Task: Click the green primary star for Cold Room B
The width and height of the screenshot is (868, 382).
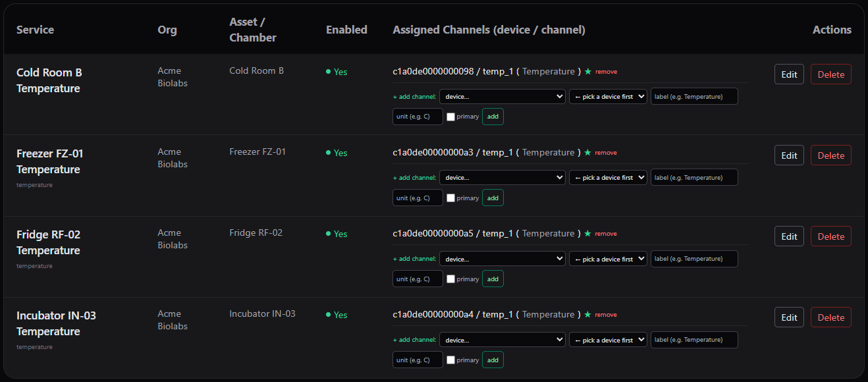Action: [x=588, y=71]
